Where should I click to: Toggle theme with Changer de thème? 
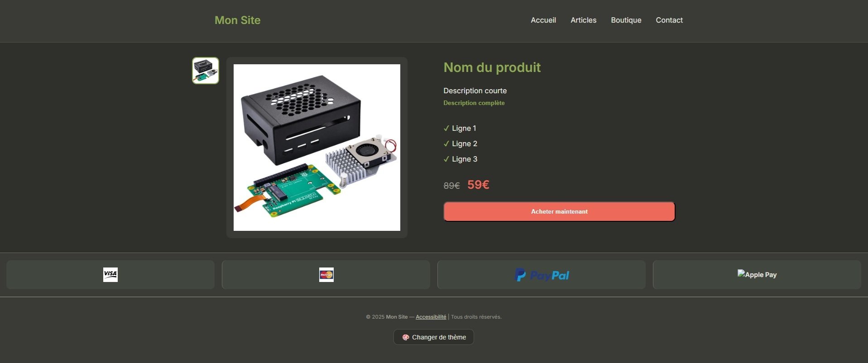coord(434,337)
